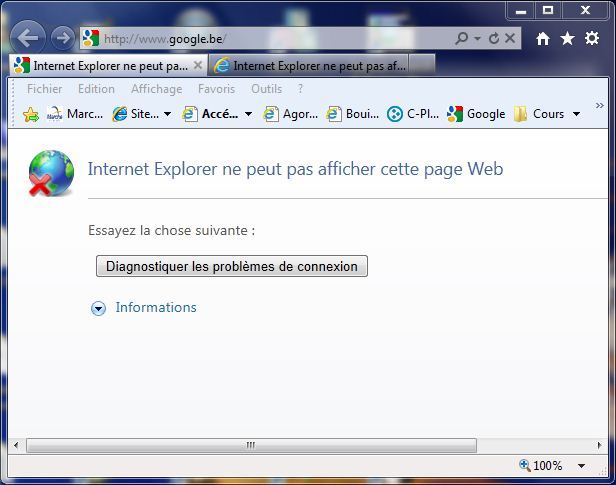Expand the dropdown arrow next to 'Site...'
Image resolution: width=616 pixels, height=485 pixels.
click(167, 114)
